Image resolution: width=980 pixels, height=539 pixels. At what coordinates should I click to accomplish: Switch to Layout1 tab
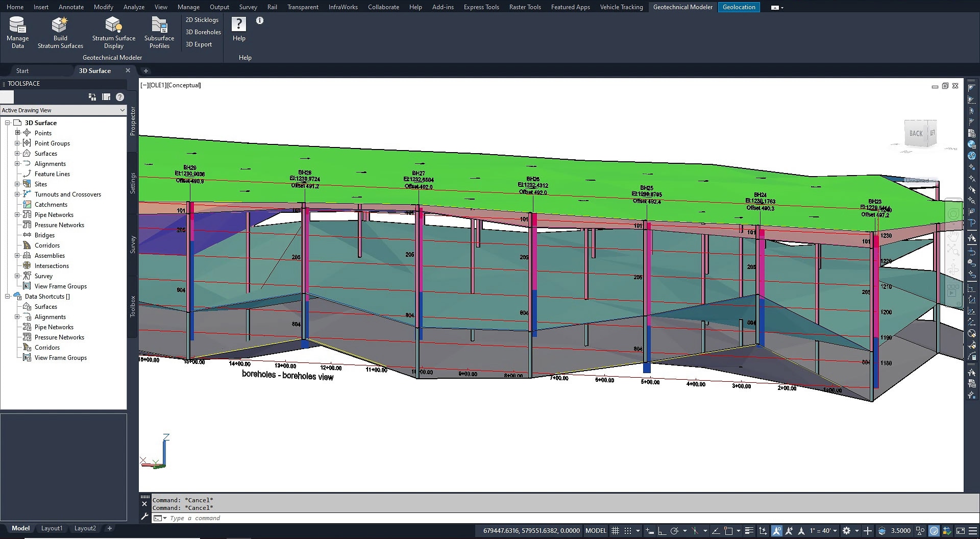pos(52,528)
